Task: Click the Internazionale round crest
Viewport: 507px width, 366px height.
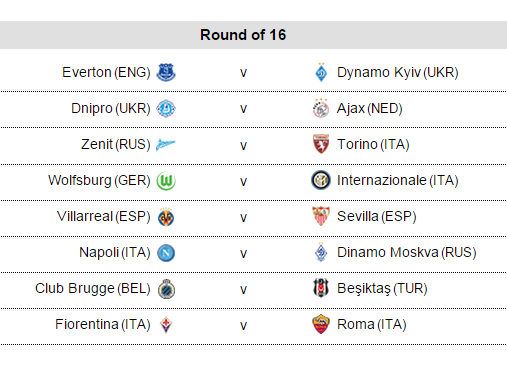Action: coord(321,180)
